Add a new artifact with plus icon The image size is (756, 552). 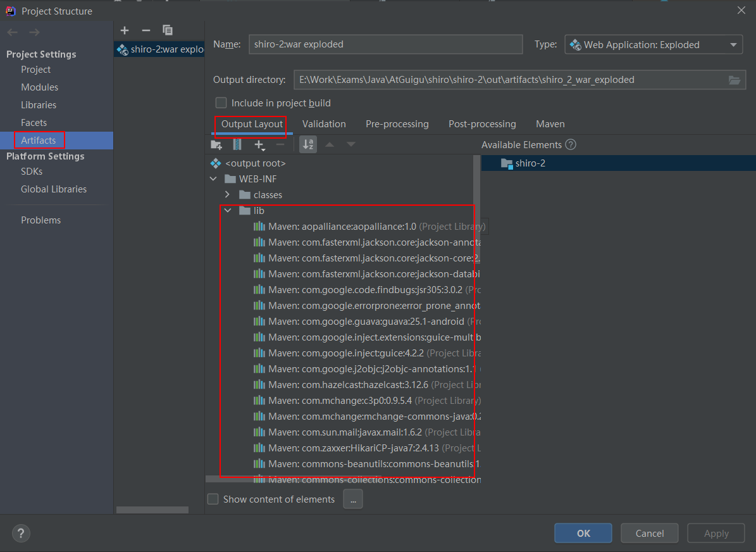pos(125,30)
